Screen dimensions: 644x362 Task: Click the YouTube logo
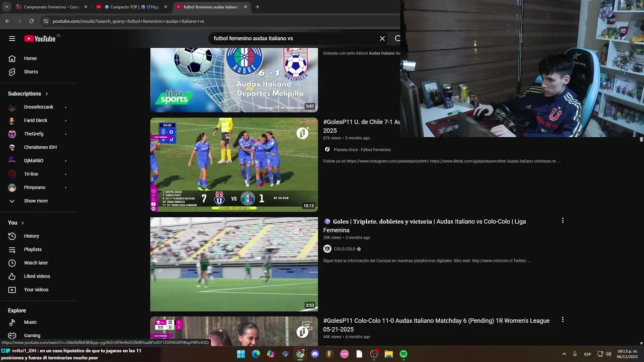click(x=40, y=39)
